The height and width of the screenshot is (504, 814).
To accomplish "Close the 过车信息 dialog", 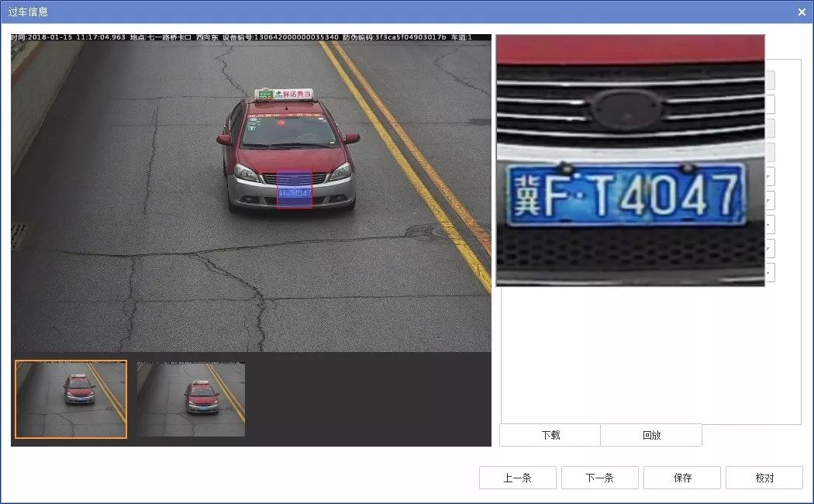I will 802,12.
